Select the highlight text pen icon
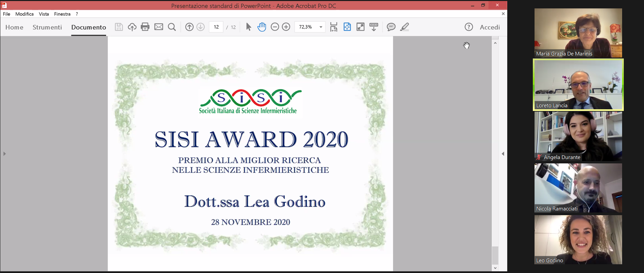644x273 pixels. point(405,27)
